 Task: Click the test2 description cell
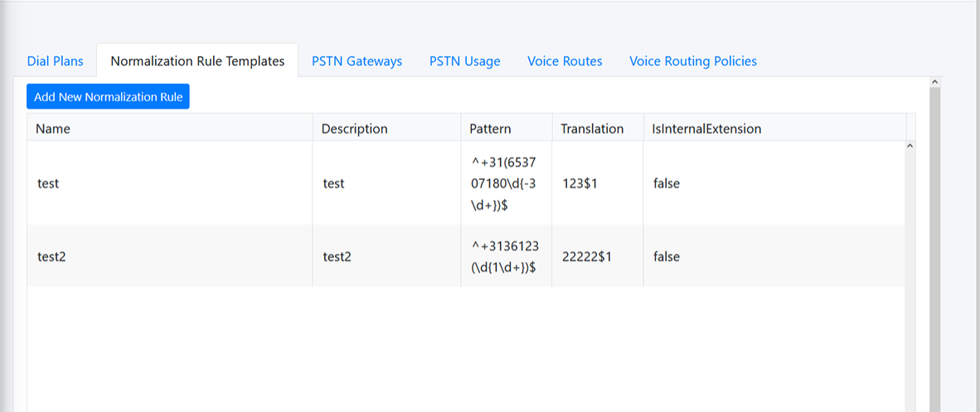(337, 257)
